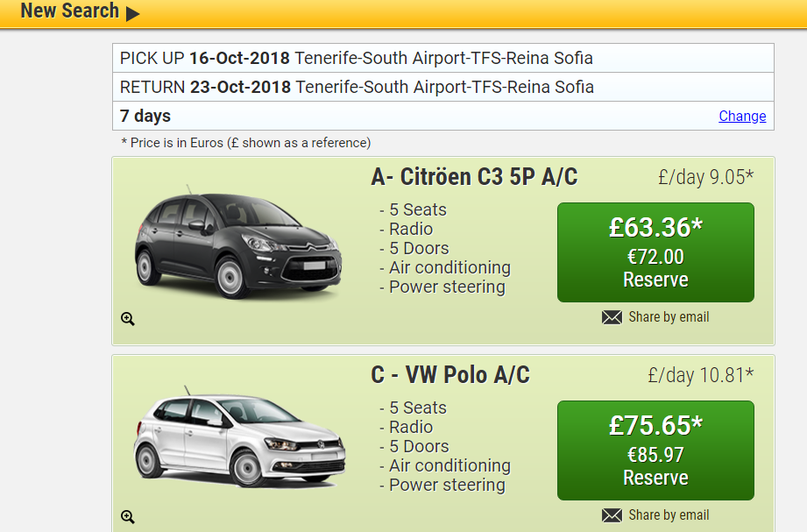Viewport: 807px width, 532px height.
Task: Click the silver VW Polo car photo
Action: (239, 437)
